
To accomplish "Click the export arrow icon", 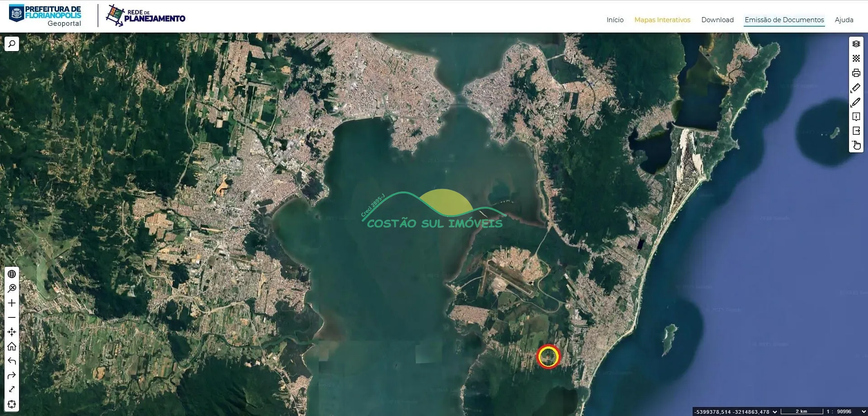I will pyautogui.click(x=856, y=131).
